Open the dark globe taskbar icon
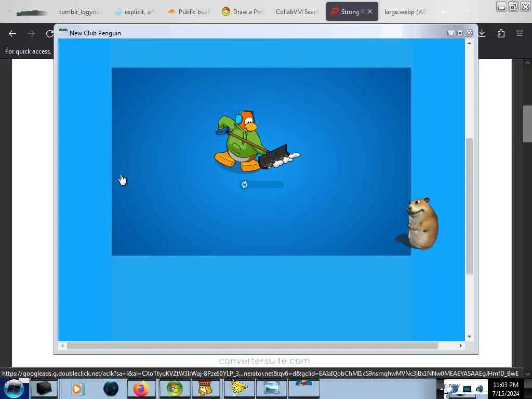Viewport: 532px width, 399px height. click(111, 389)
